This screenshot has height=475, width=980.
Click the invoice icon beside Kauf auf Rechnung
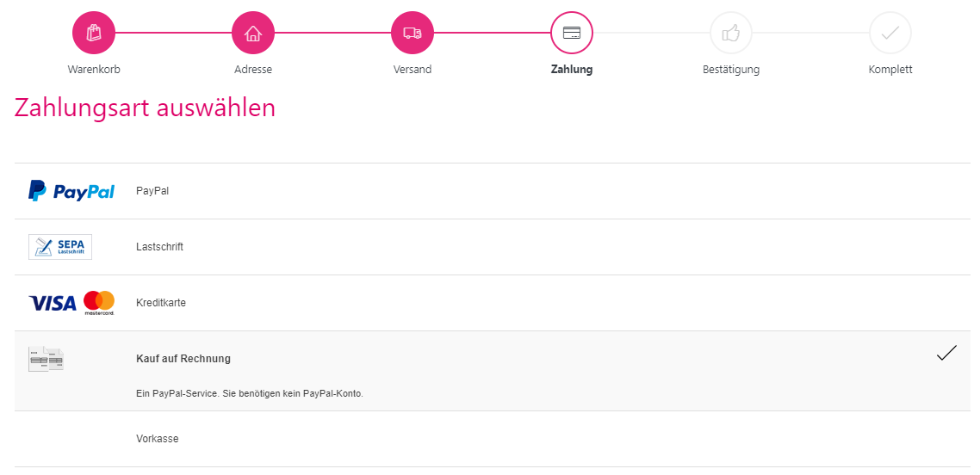(47, 359)
